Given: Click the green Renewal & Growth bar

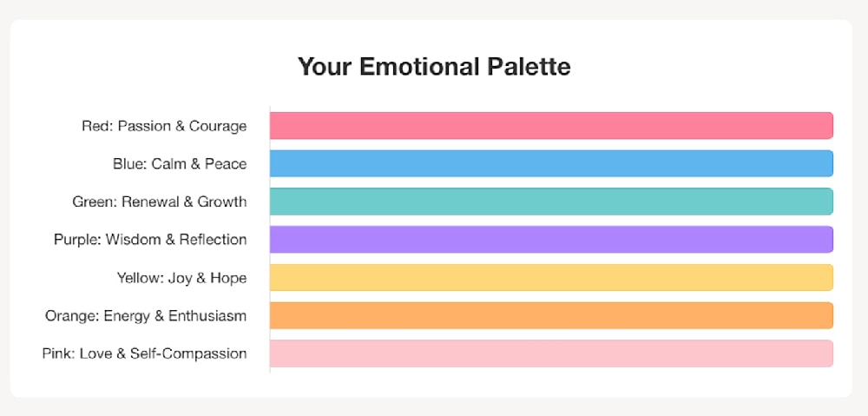Looking at the screenshot, I should coord(551,201).
